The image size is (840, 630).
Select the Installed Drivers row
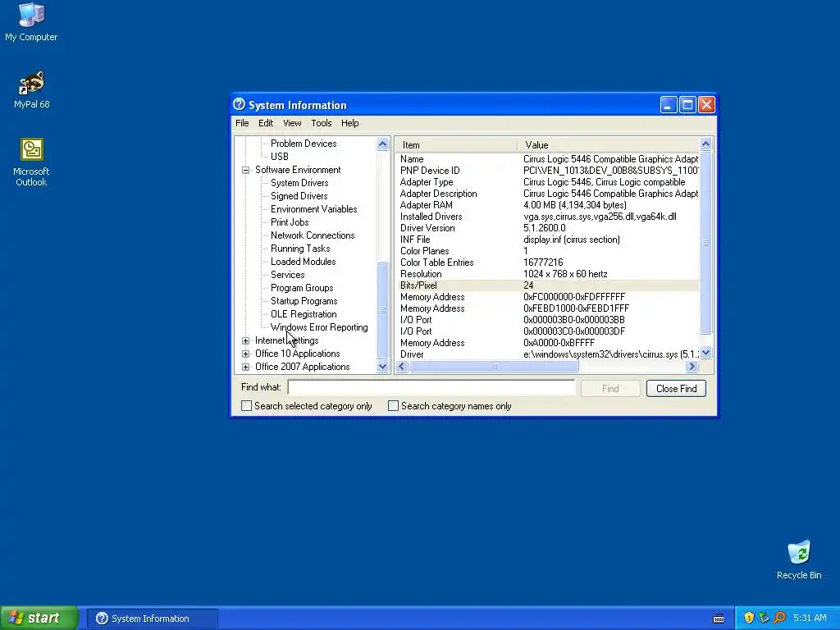[547, 217]
